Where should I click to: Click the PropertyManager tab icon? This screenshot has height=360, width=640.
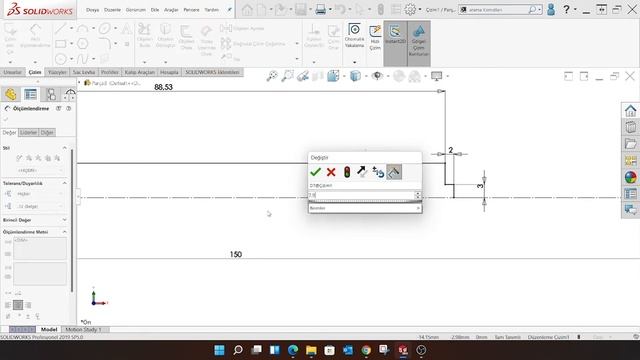pyautogui.click(x=31, y=94)
